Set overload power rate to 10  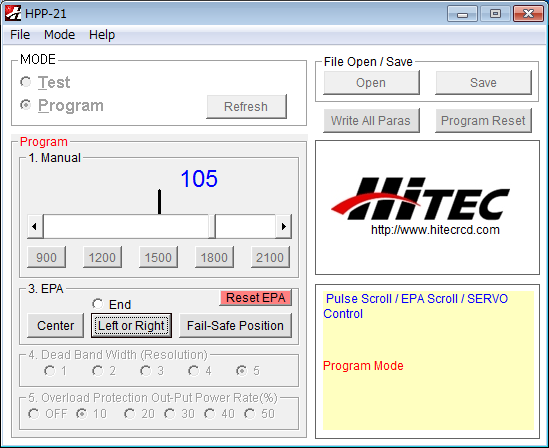(81, 414)
